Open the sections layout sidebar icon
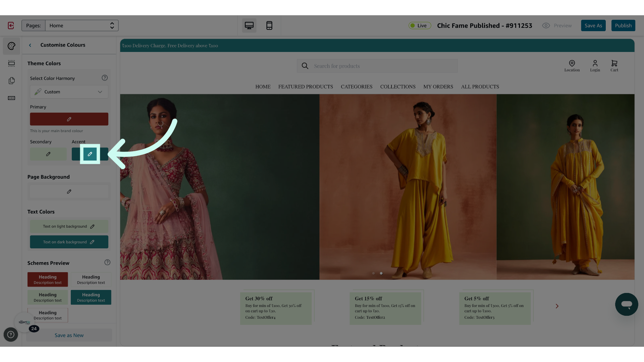Screen dimensions: 644x362 pos(11,63)
